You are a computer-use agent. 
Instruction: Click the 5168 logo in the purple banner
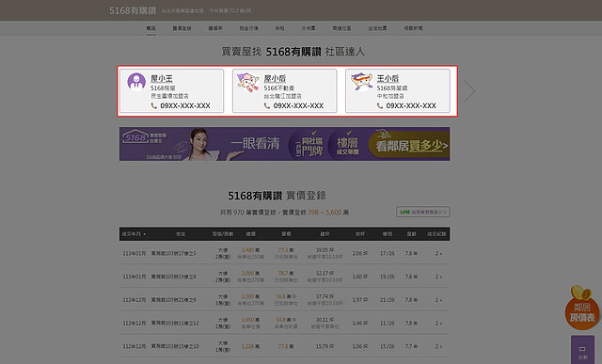pos(135,137)
